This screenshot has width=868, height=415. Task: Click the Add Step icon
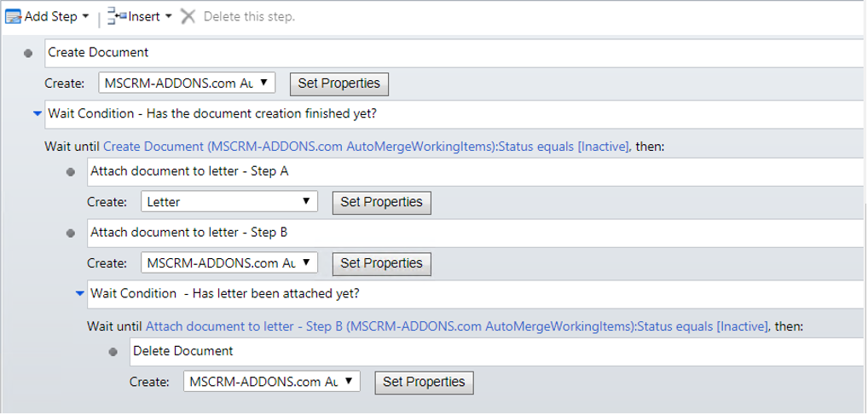[14, 16]
